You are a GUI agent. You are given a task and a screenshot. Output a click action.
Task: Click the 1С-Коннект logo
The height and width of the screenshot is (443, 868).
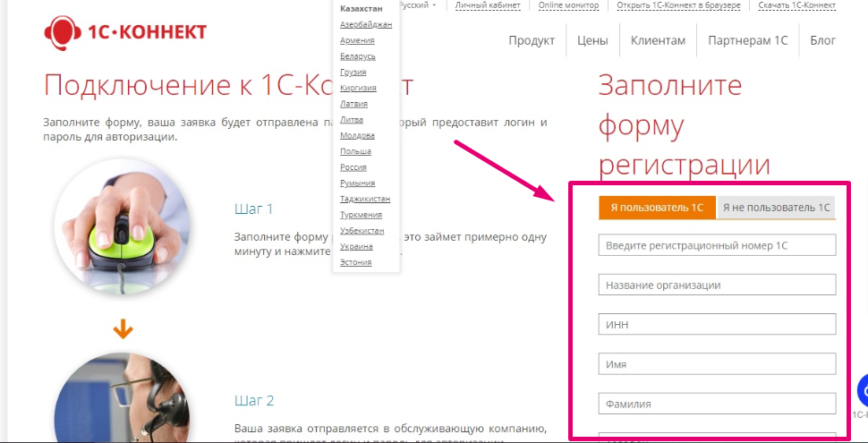click(x=125, y=32)
